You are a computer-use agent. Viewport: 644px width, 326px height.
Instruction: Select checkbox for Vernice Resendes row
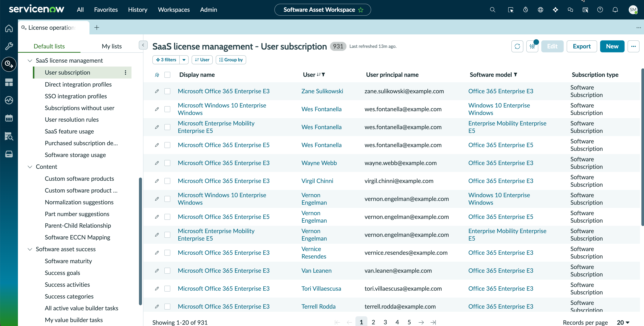pyautogui.click(x=167, y=253)
